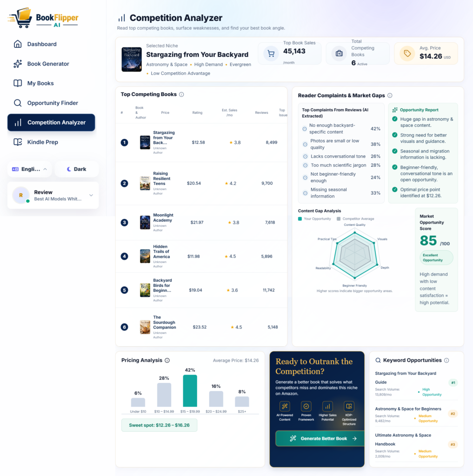The image size is (473, 476).
Task: Click the Avg. Price tag icon
Action: coord(407,54)
